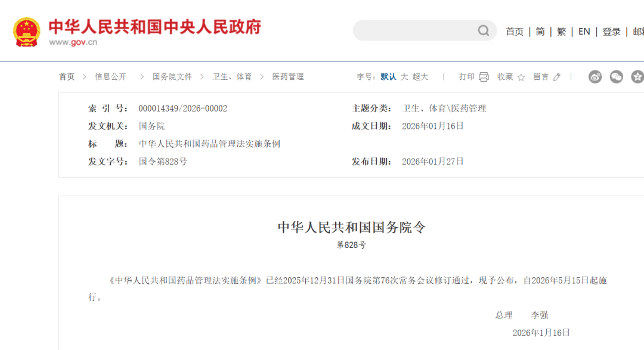Image resolution: width=644 pixels, height=350 pixels.
Task: Share page via the WeChat icon
Action: point(616,76)
